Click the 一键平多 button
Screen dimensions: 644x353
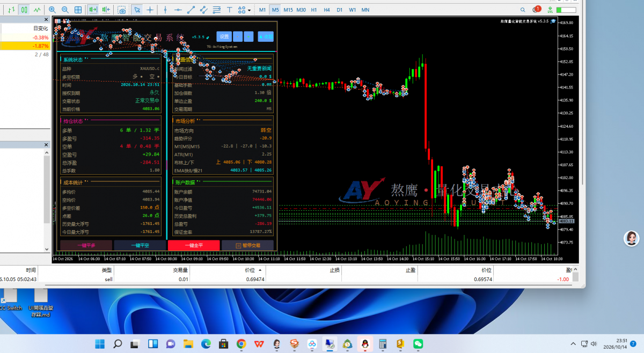pos(86,245)
